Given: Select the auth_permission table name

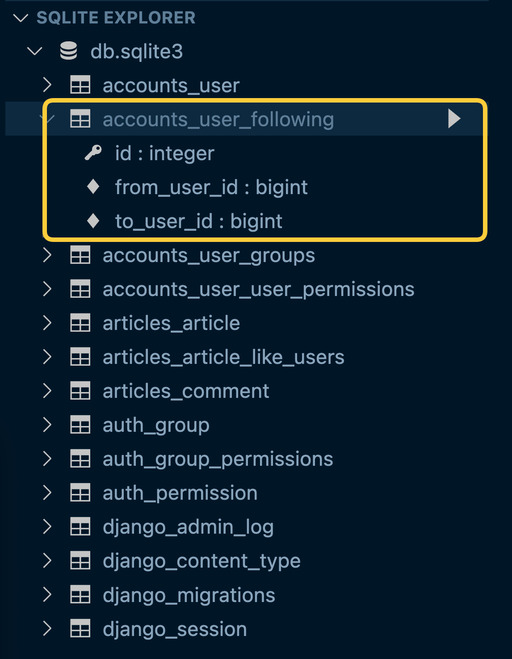Looking at the screenshot, I should coord(180,493).
